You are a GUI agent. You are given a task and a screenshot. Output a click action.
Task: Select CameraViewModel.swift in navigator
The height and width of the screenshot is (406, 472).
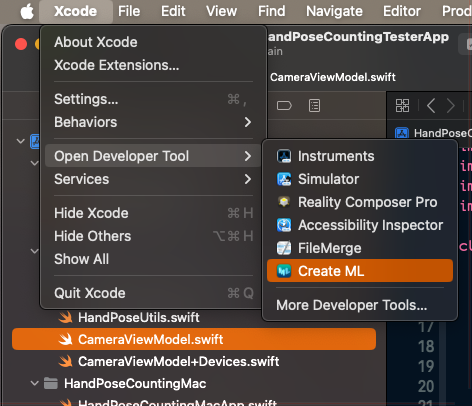(194, 339)
